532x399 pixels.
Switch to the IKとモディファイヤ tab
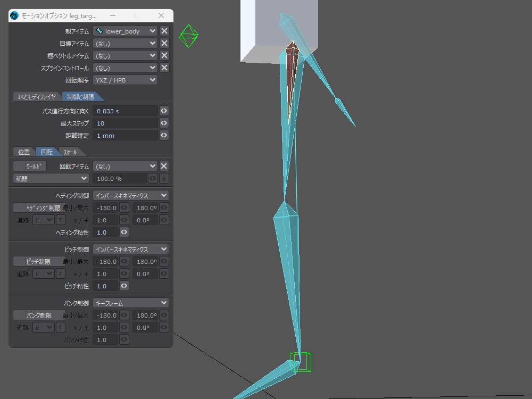pos(36,96)
